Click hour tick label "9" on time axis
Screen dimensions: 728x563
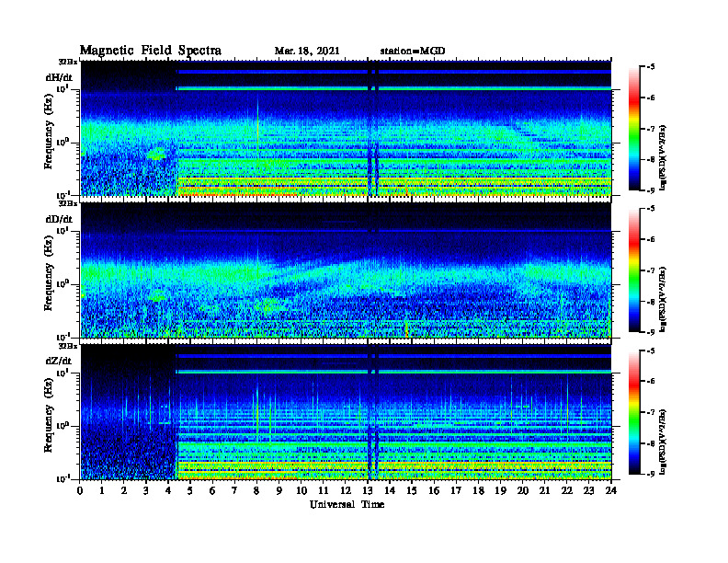point(279,491)
